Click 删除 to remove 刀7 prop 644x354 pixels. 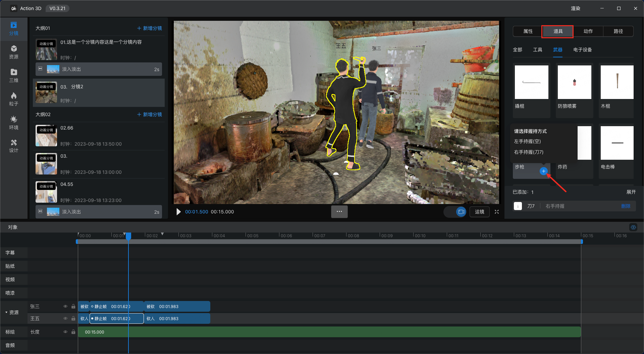coord(626,206)
